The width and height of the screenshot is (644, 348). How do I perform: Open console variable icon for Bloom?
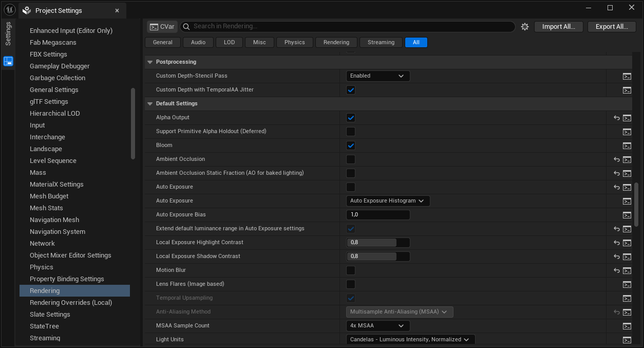627,145
